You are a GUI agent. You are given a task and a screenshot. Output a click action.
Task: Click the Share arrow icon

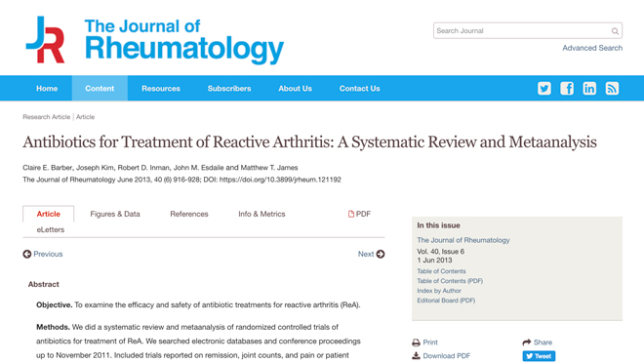tap(527, 343)
